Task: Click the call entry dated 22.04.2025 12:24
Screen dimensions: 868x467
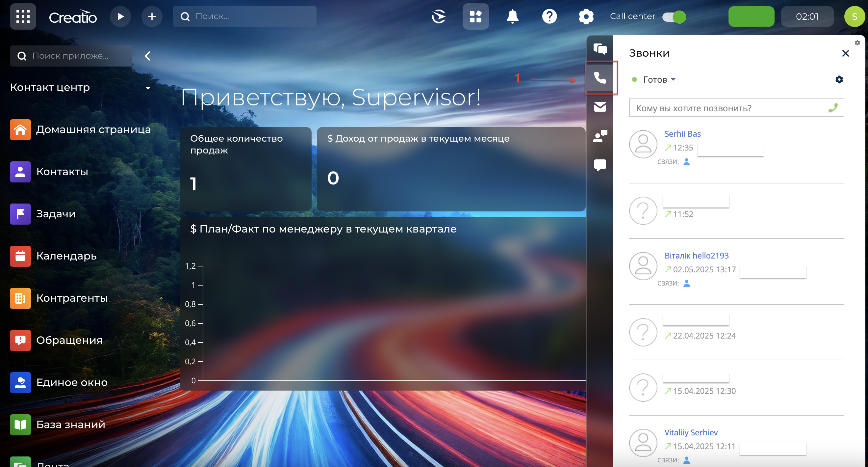Action: pyautogui.click(x=736, y=332)
